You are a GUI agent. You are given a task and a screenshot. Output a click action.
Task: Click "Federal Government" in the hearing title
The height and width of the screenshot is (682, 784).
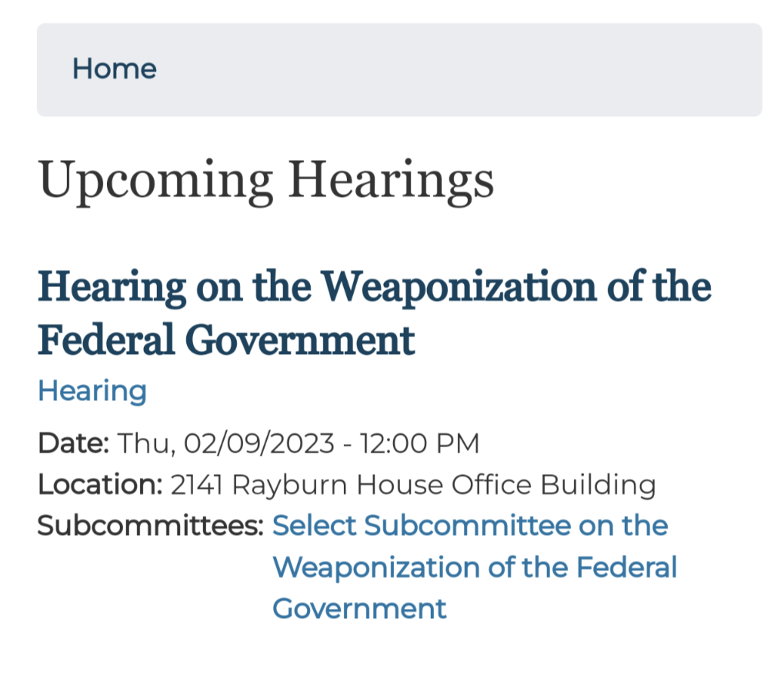(x=226, y=339)
